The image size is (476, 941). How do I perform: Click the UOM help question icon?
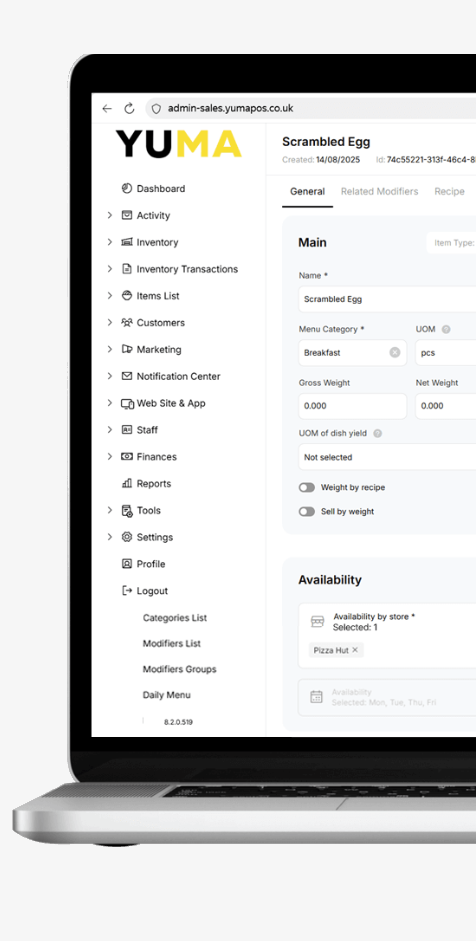coord(446,329)
